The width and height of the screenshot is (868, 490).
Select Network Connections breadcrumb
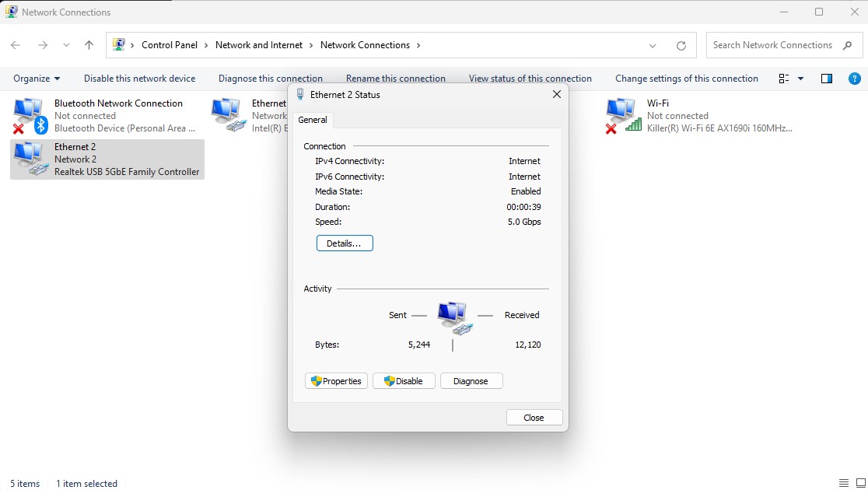tap(365, 45)
